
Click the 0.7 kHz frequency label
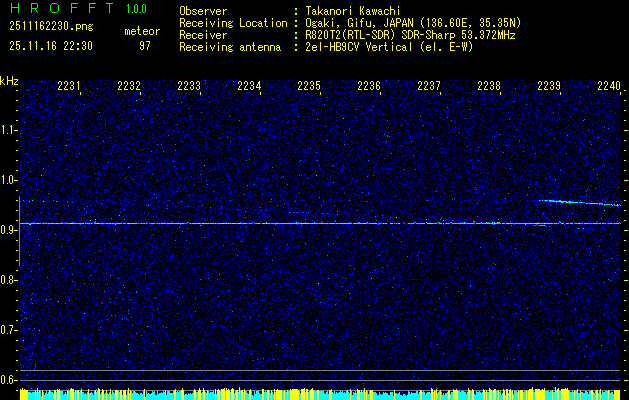[8, 330]
